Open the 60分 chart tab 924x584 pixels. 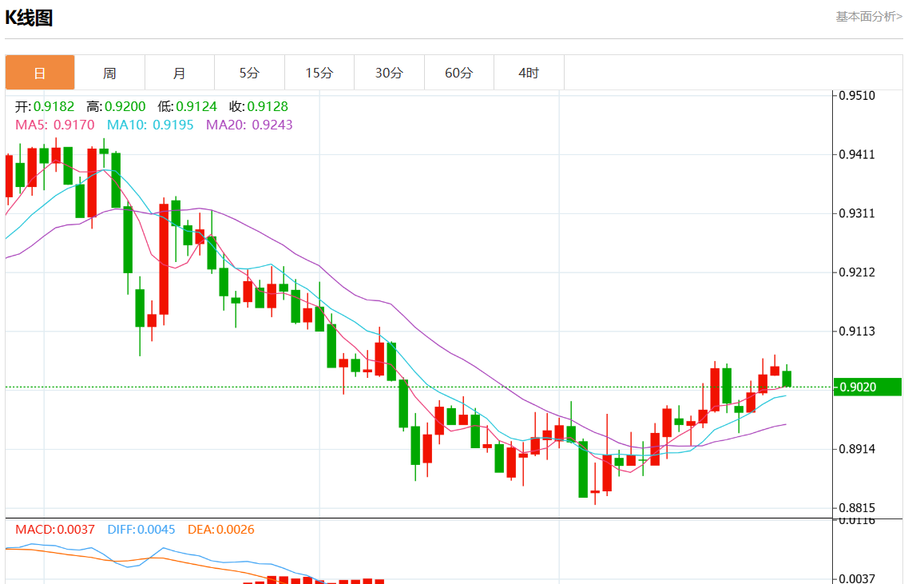pos(459,73)
